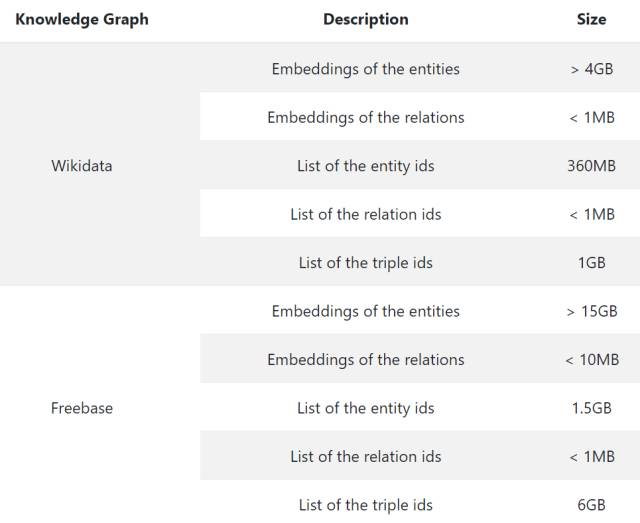Viewport: 640px width, 523px height.
Task: Click Wikidata's Embeddings of the relations description
Action: pos(366,117)
